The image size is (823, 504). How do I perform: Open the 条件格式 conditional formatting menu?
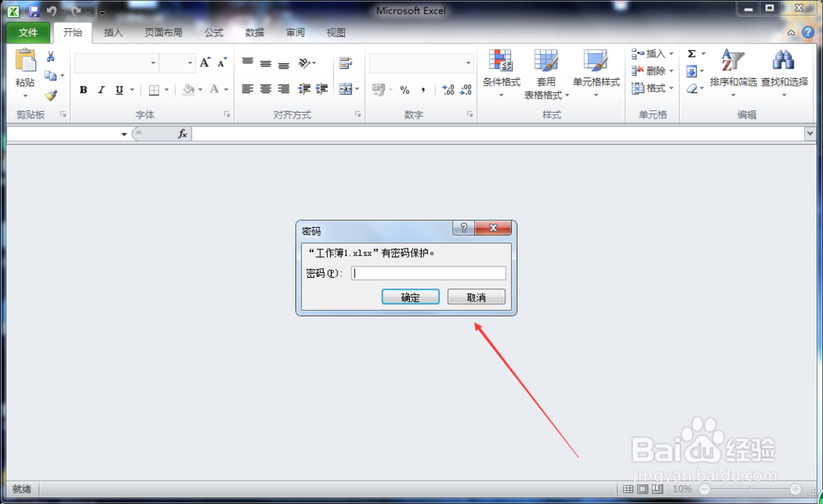(x=501, y=73)
